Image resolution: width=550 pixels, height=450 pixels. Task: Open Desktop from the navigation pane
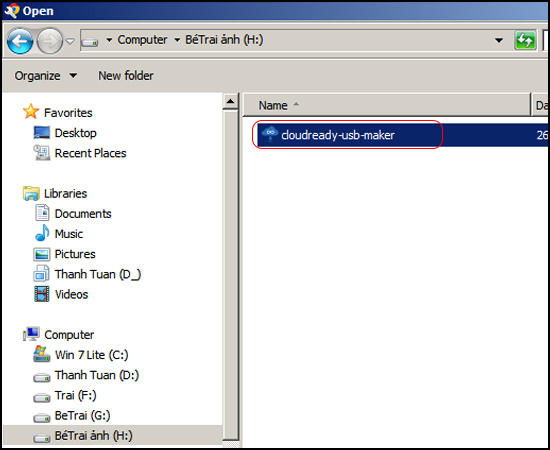tap(75, 133)
